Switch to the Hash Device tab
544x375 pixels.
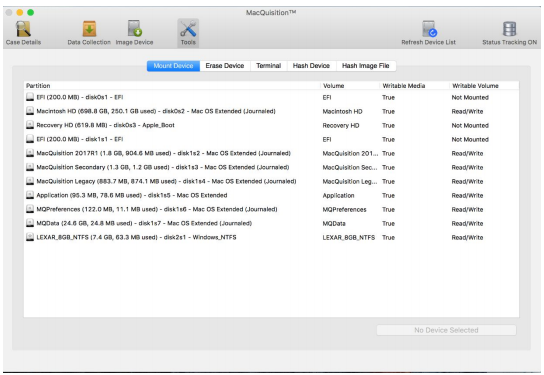(x=311, y=66)
